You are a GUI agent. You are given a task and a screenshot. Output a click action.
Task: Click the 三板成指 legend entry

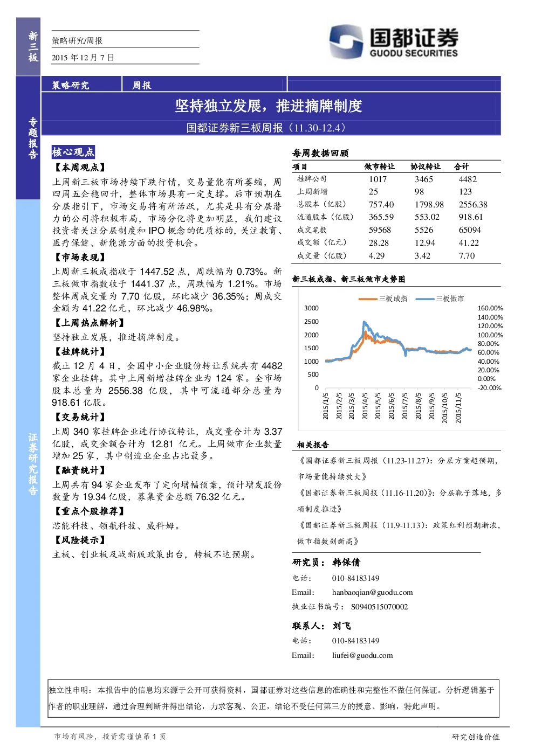tap(383, 299)
